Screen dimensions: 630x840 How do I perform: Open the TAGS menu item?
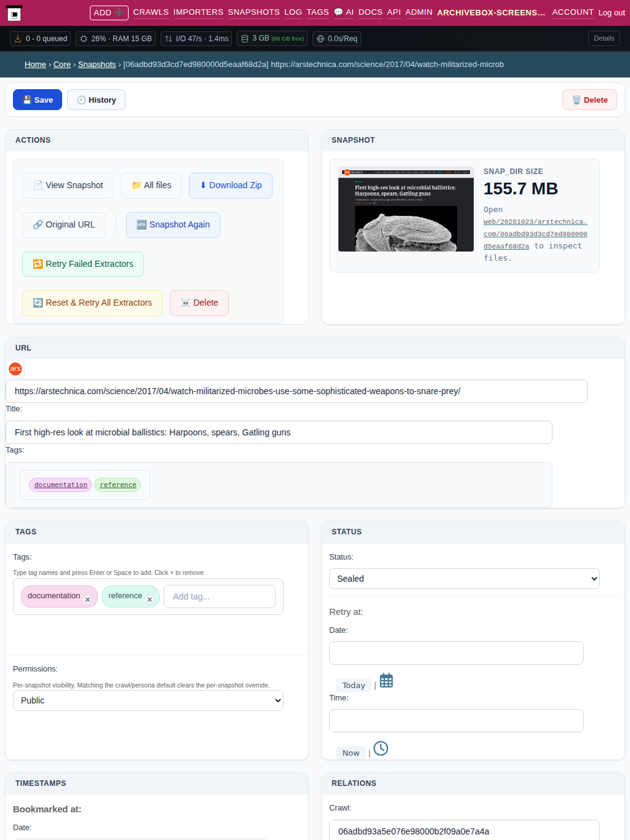point(317,12)
